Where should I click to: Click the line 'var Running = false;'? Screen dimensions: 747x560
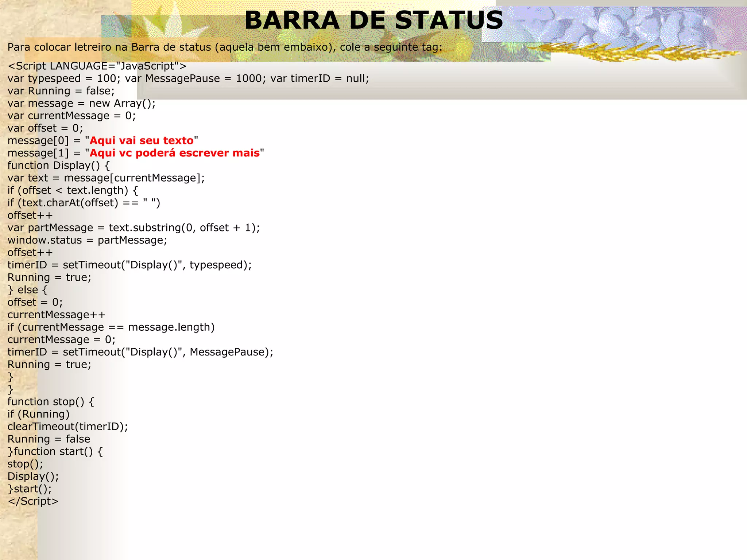[x=61, y=91]
